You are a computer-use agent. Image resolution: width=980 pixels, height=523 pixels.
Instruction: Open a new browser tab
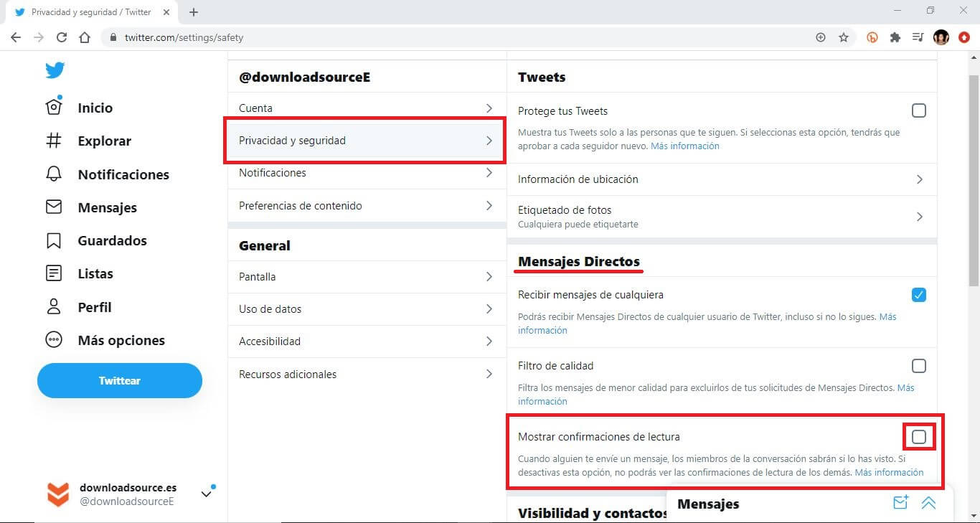click(194, 12)
